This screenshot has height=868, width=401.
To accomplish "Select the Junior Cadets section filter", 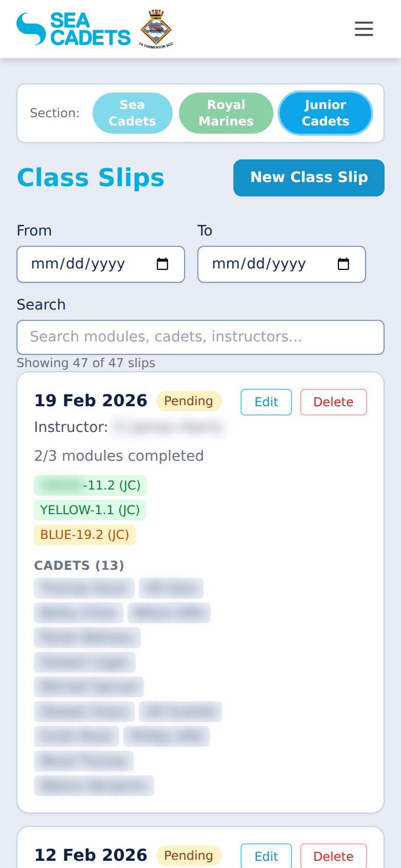I will 325,113.
